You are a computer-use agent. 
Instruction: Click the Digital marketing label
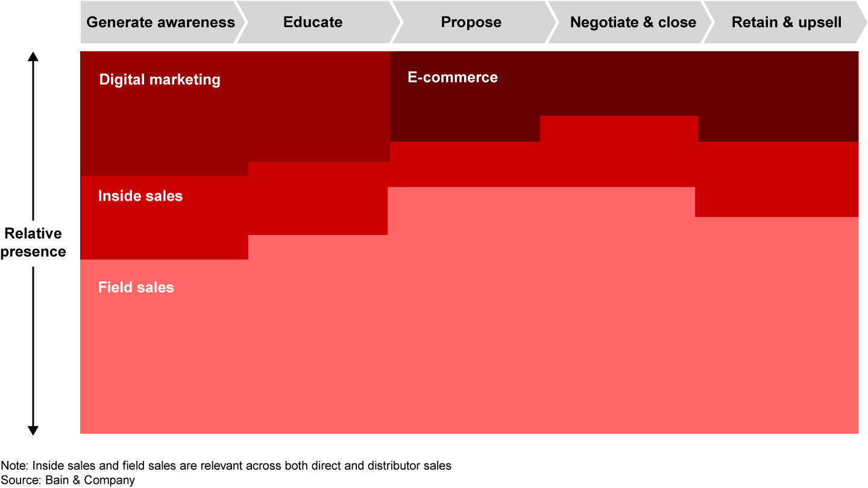[160, 80]
